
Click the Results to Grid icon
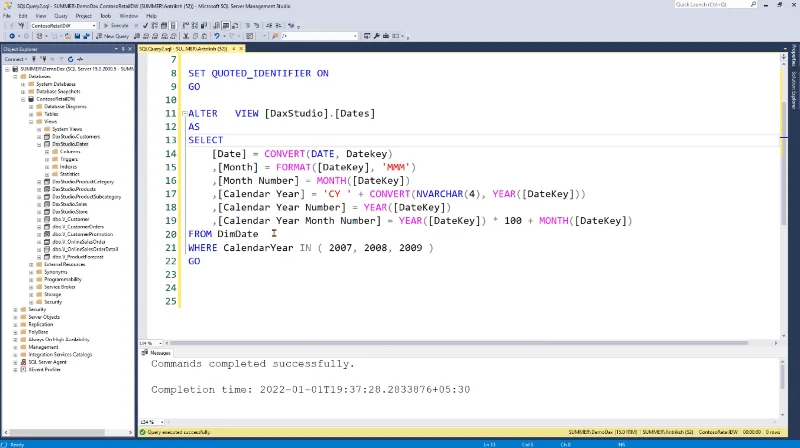pyautogui.click(x=226, y=26)
